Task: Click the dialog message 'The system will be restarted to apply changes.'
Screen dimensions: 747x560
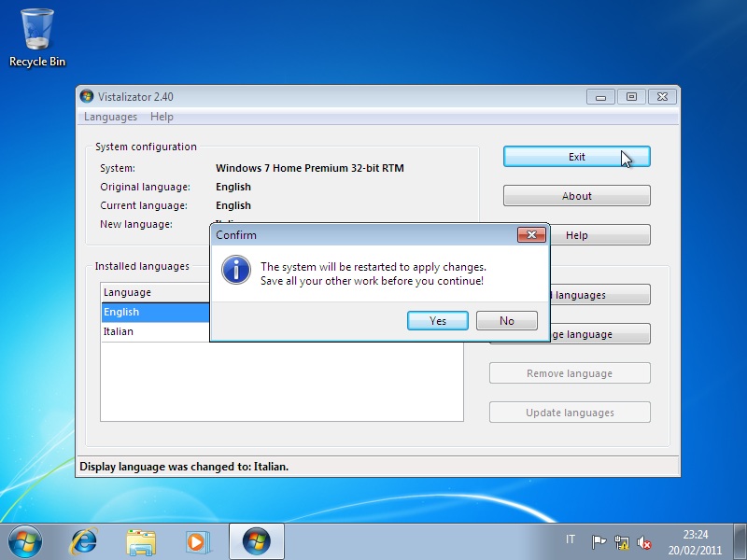Action: (x=373, y=267)
